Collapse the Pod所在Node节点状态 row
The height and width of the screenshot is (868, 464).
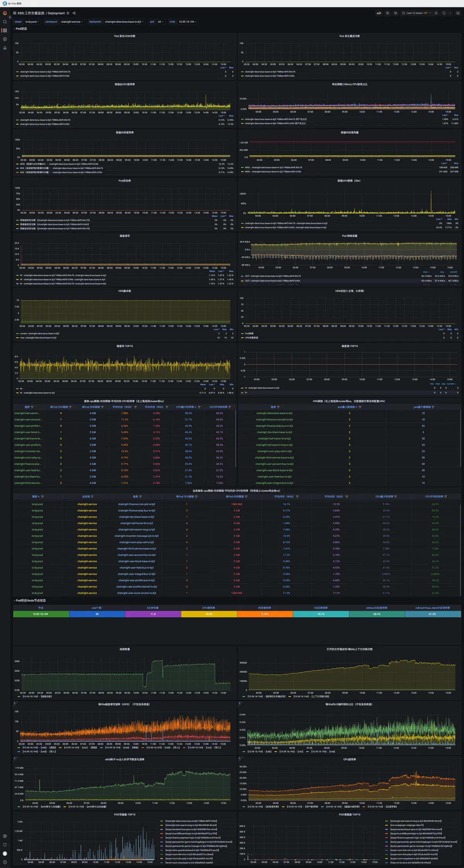pos(30,601)
